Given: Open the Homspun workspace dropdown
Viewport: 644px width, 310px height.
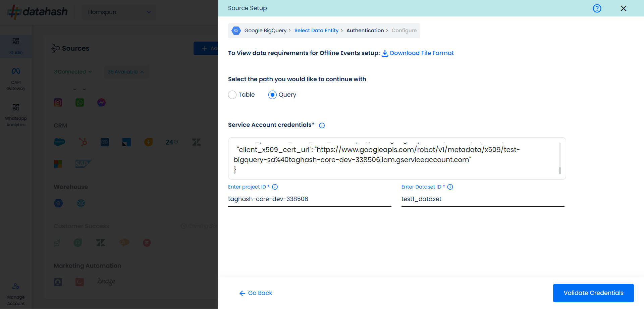Looking at the screenshot, I should point(119,12).
